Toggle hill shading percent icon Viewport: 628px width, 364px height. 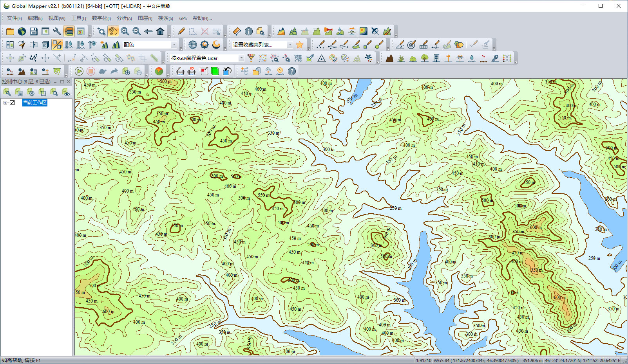click(x=57, y=45)
